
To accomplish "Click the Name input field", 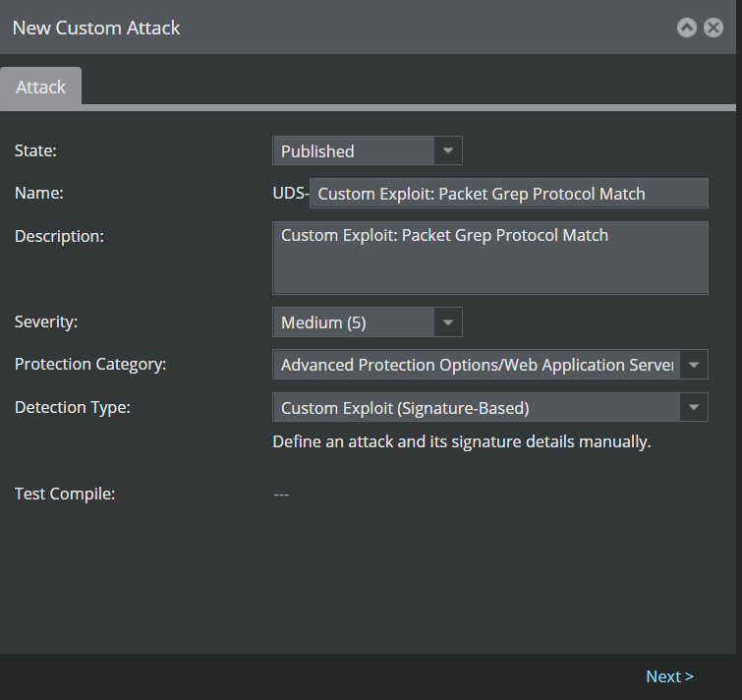I will click(509, 193).
